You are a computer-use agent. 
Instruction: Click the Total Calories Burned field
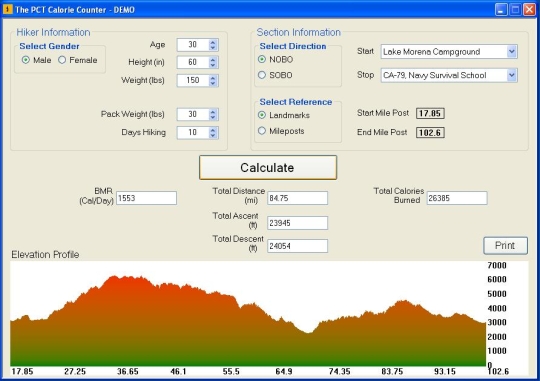pos(457,198)
